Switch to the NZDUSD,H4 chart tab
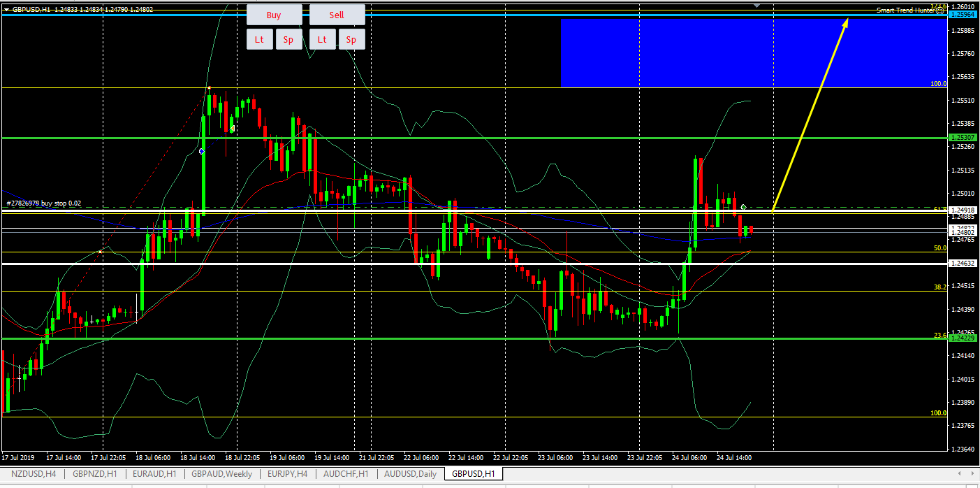 pos(34,474)
